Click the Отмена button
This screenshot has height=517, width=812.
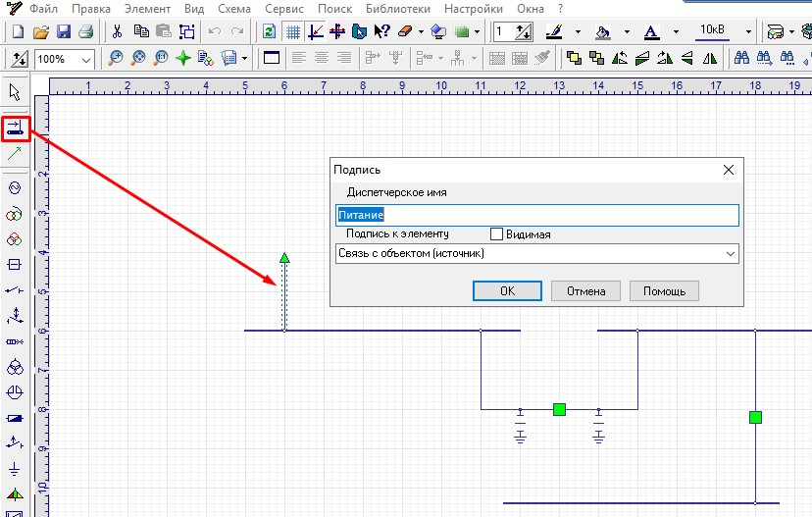[x=585, y=290]
